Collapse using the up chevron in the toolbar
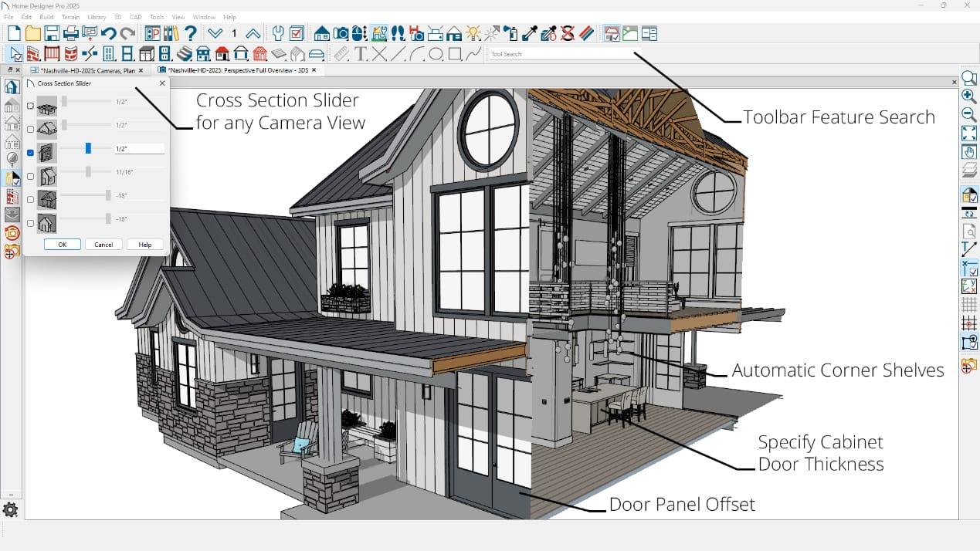Screen dimensions: 980x551 pos(253,33)
